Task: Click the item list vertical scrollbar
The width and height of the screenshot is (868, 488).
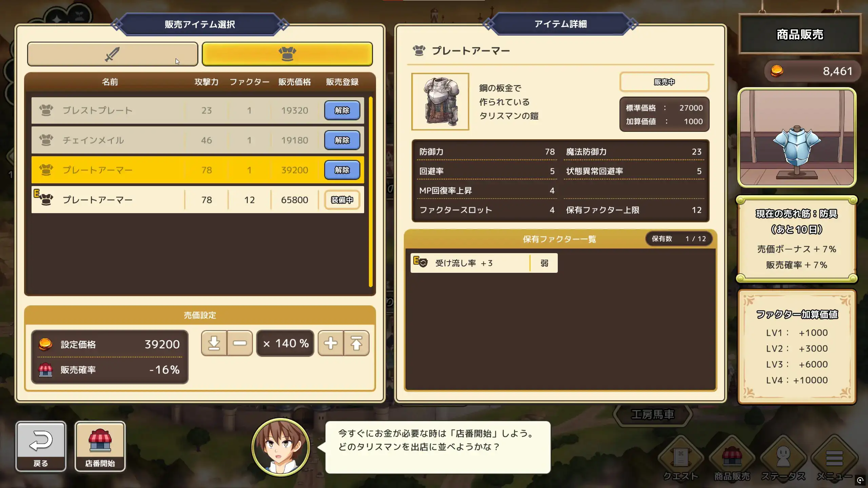Action: [371, 192]
